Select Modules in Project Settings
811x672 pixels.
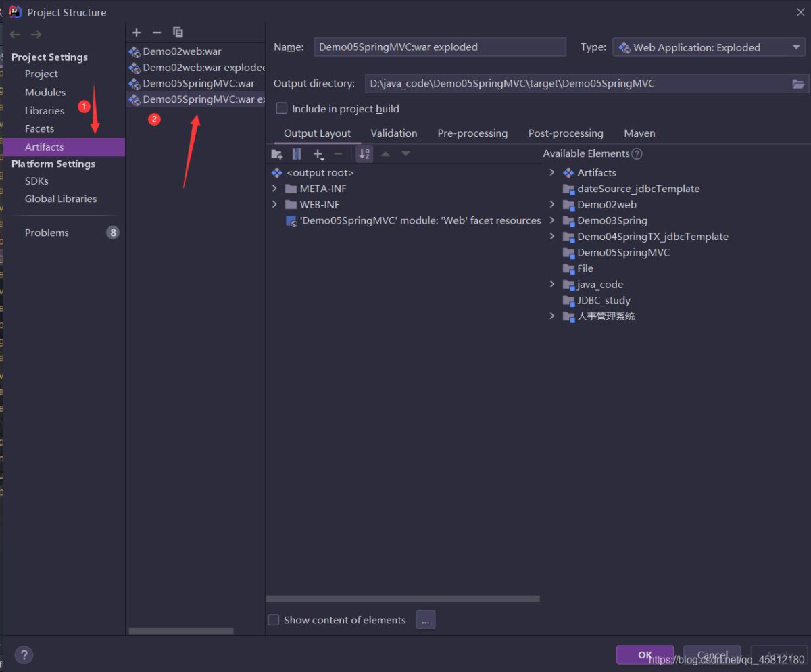[45, 92]
